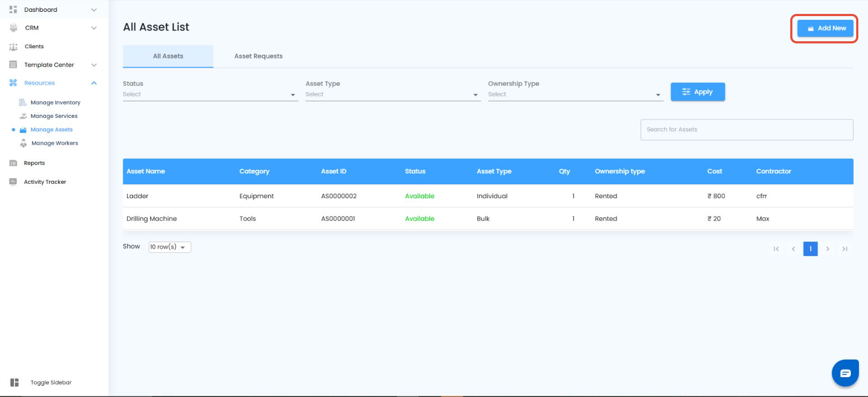This screenshot has height=397, width=868.
Task: Click the ₹ 20 cost cell
Action: coord(714,219)
